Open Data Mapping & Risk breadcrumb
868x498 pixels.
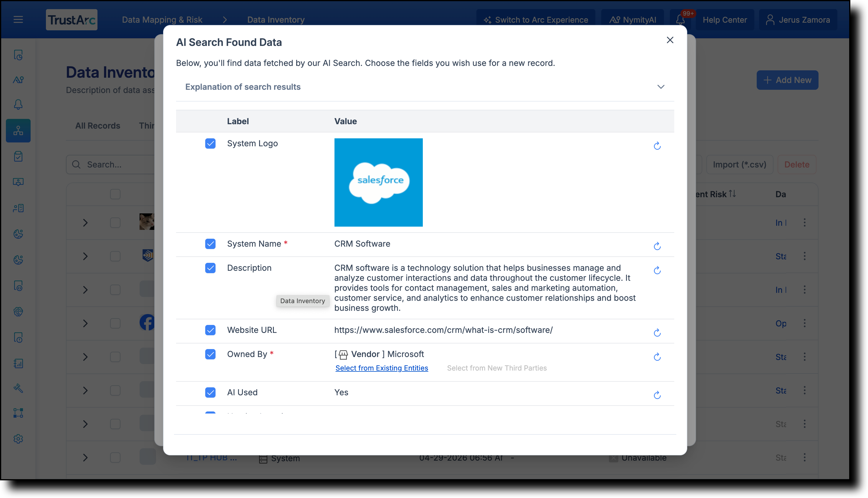(162, 20)
